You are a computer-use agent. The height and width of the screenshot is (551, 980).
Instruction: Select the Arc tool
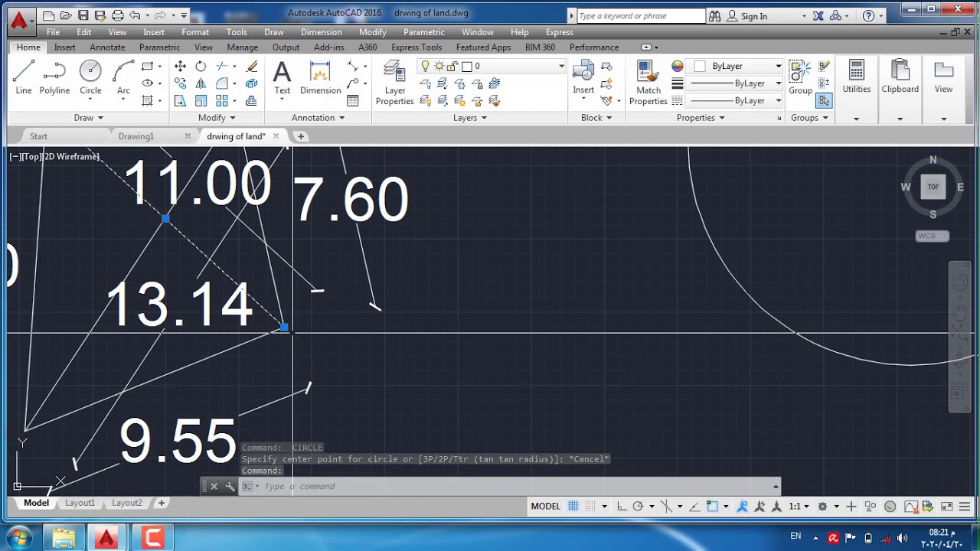pos(123,79)
